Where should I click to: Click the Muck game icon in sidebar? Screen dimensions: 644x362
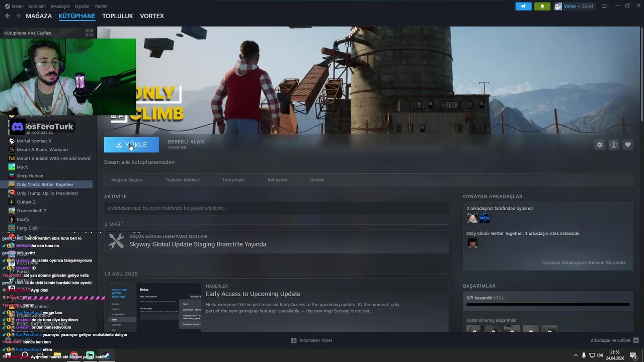12,167
